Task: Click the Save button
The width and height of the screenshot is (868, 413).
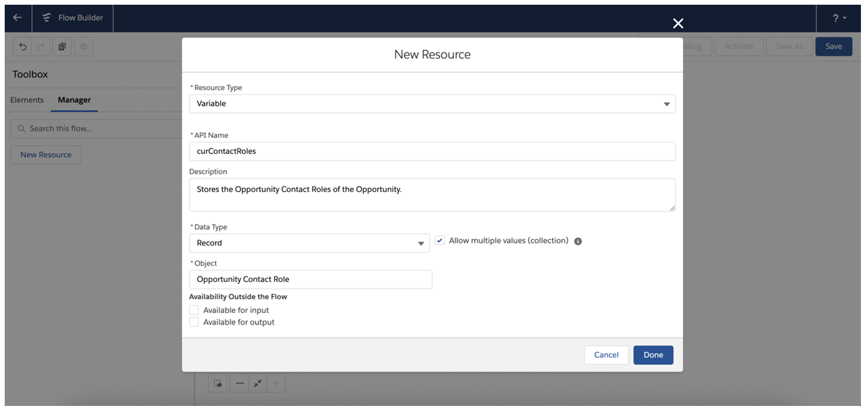Action: 833,46
